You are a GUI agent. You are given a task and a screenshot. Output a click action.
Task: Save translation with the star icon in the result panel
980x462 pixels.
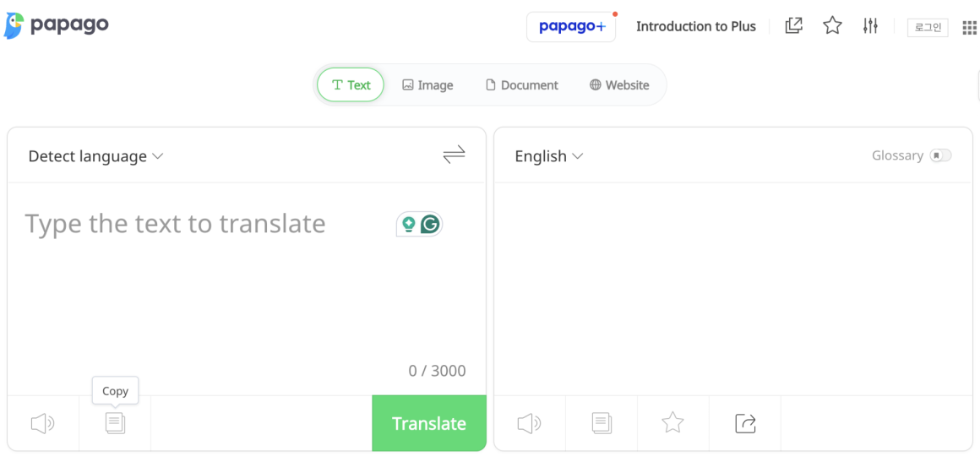point(672,423)
